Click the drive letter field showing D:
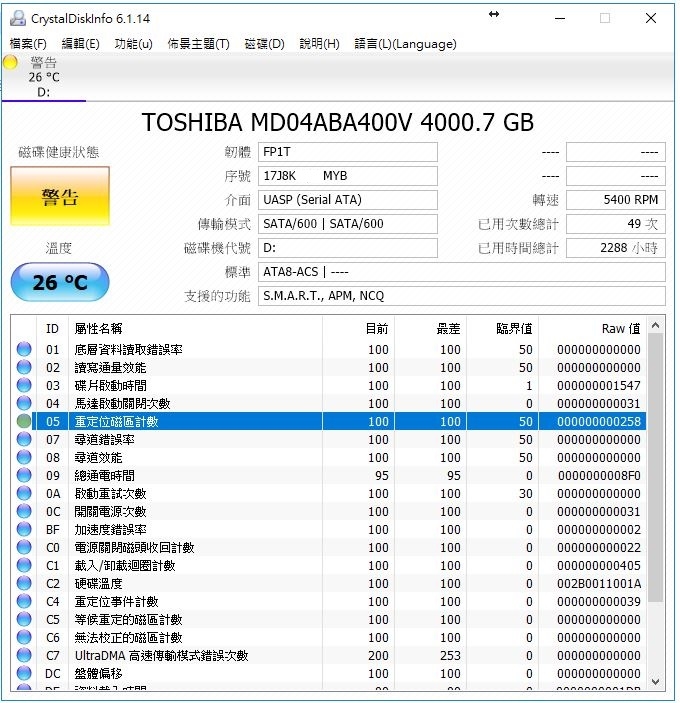The width and height of the screenshot is (680, 703). tap(347, 248)
